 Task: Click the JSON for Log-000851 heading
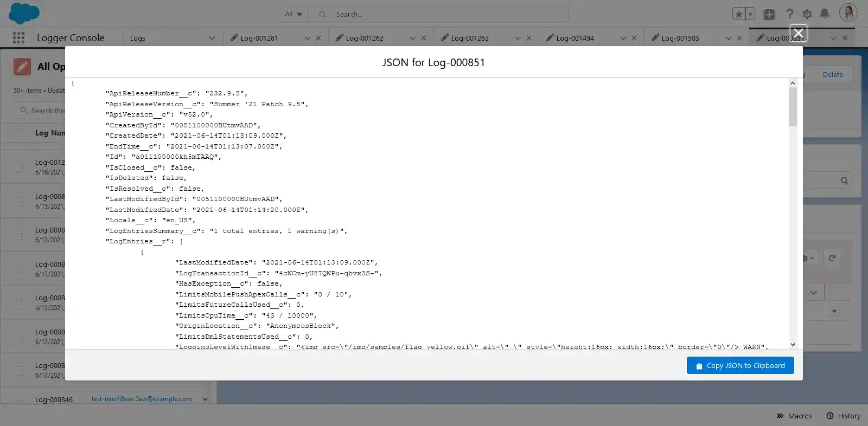point(433,62)
